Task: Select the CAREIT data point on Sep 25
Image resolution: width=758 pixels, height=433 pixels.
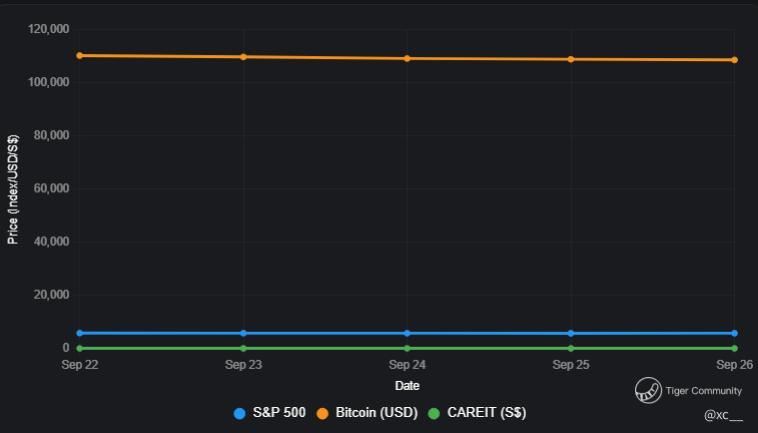Action: [x=571, y=348]
